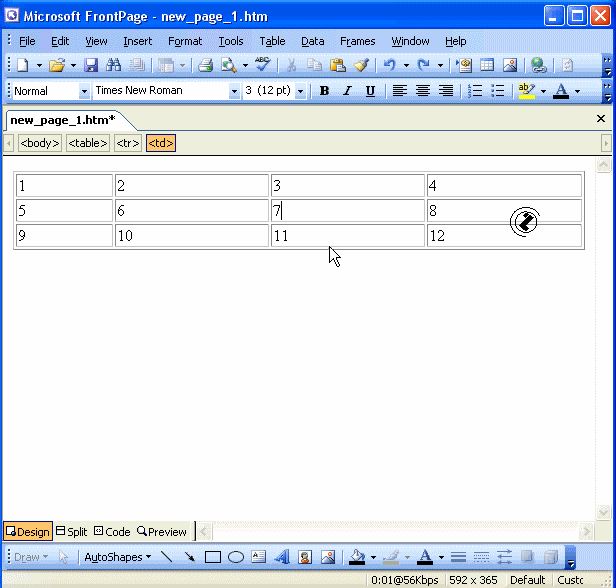This screenshot has height=588, width=616.
Task: Apply highlight color with marker icon
Action: pyautogui.click(x=526, y=91)
